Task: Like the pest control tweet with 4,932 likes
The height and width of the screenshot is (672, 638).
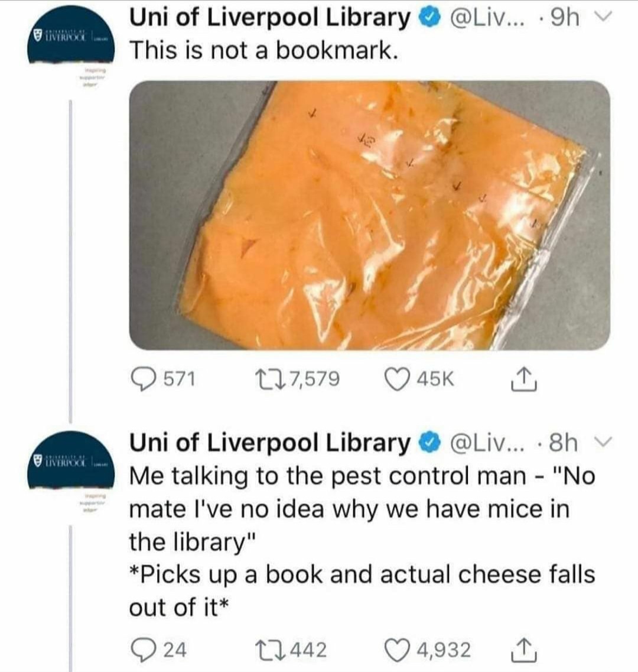Action: coord(397,650)
